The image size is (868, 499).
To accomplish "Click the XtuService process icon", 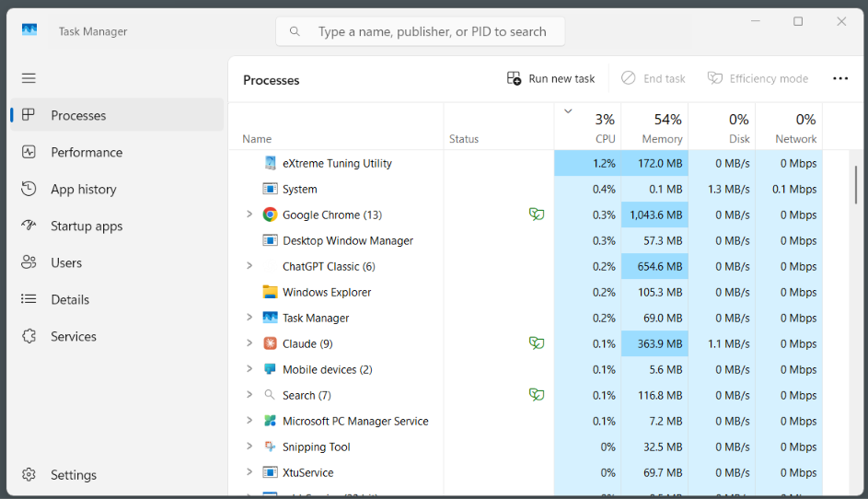I will (270, 472).
